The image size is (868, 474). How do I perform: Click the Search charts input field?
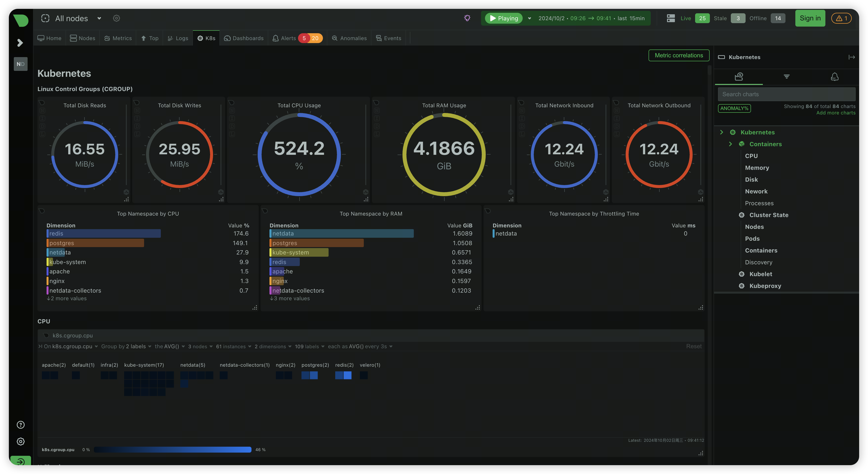786,94
